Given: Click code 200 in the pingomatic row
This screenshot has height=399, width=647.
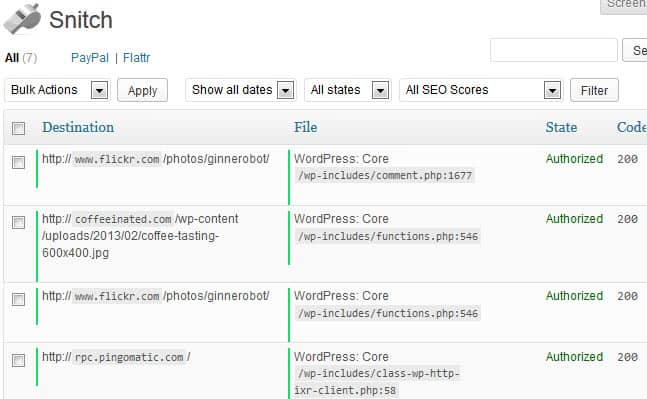Looking at the screenshot, I should click(x=627, y=357).
